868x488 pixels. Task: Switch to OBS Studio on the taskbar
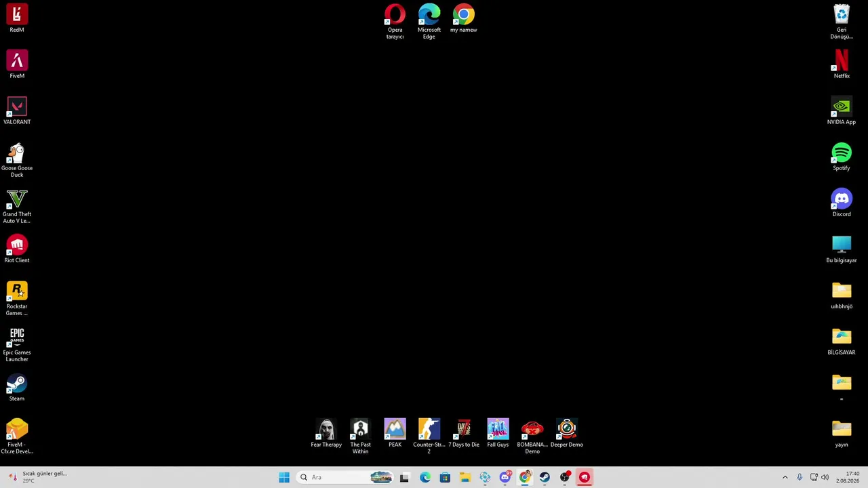point(565,477)
